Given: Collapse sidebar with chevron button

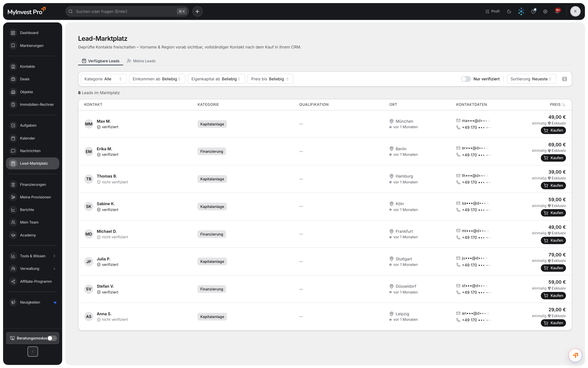Looking at the screenshot, I should [x=33, y=351].
